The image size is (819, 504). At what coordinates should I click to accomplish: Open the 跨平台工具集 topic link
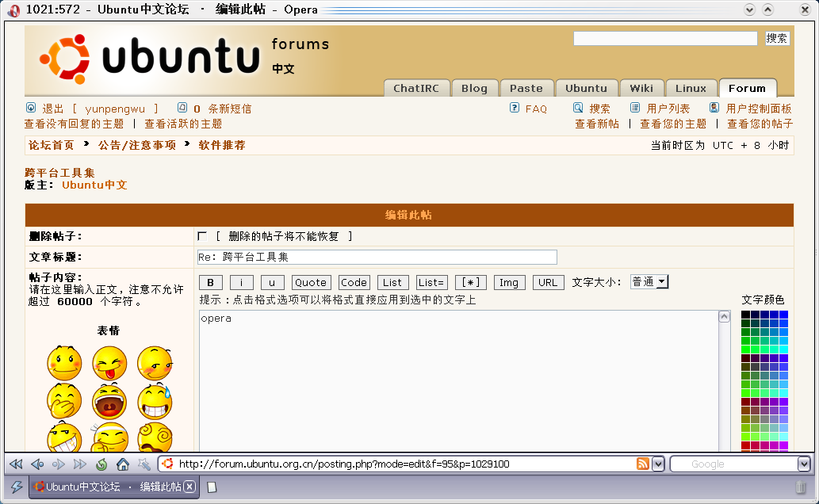coord(59,173)
